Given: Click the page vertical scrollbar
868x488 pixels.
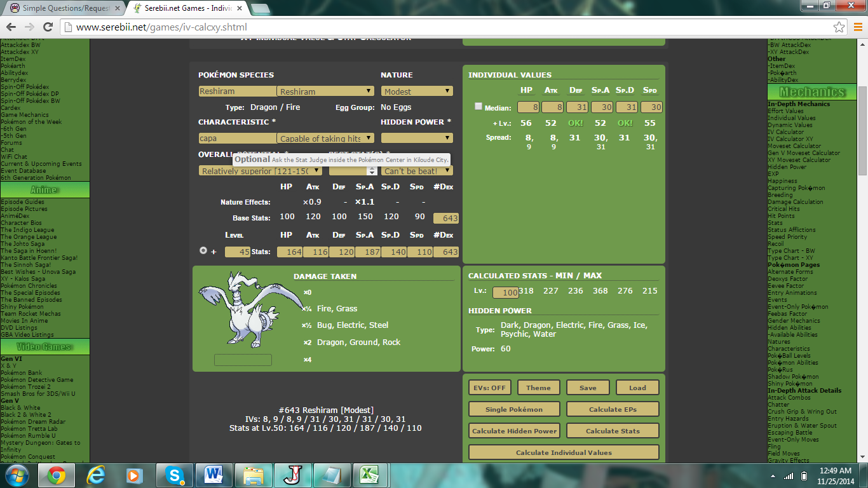Looking at the screenshot, I should 862,130.
